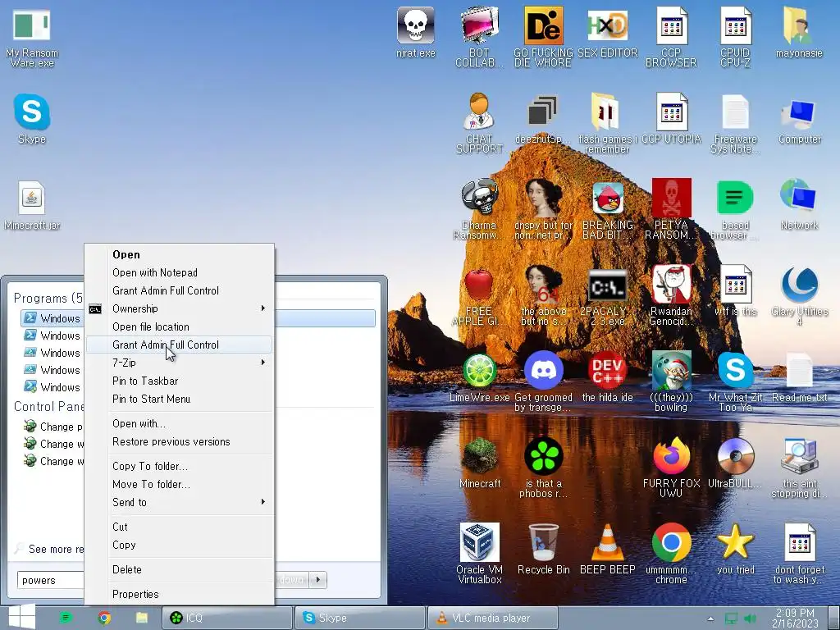Viewport: 840px width, 630px height.
Task: Expand the 7-Zip submenu
Action: point(179,363)
